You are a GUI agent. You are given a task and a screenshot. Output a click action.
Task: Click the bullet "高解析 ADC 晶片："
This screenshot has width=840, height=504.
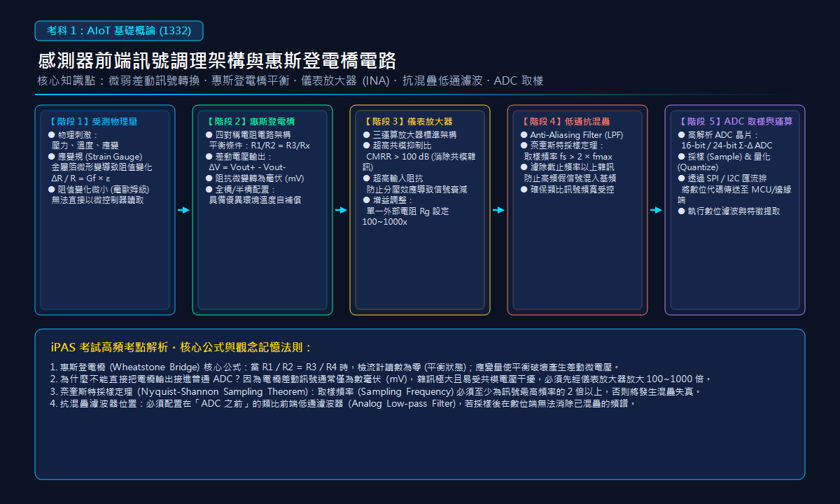[718, 134]
